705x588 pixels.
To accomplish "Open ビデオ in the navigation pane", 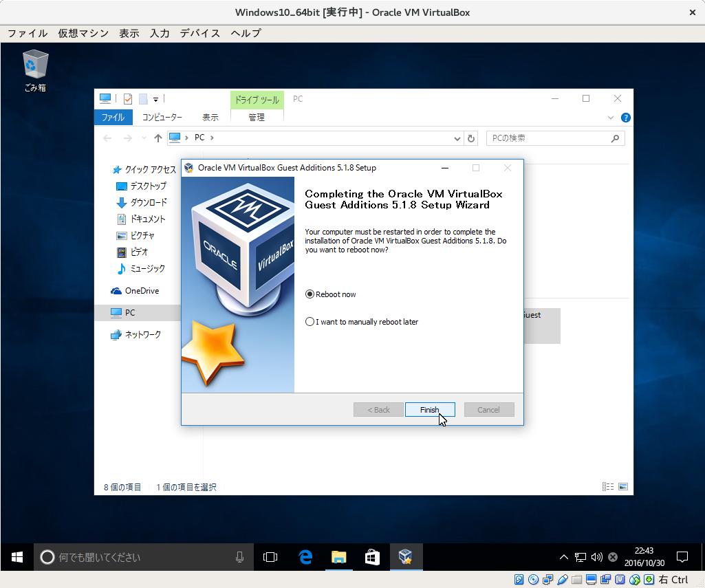I will (x=132, y=252).
